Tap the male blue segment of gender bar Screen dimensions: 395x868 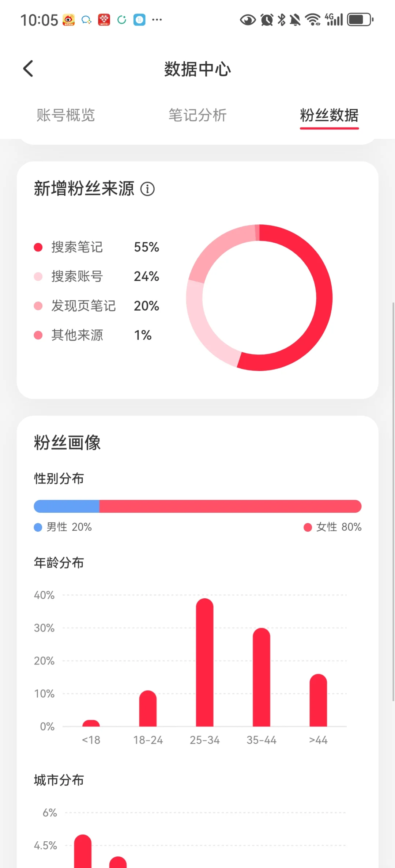(x=67, y=506)
